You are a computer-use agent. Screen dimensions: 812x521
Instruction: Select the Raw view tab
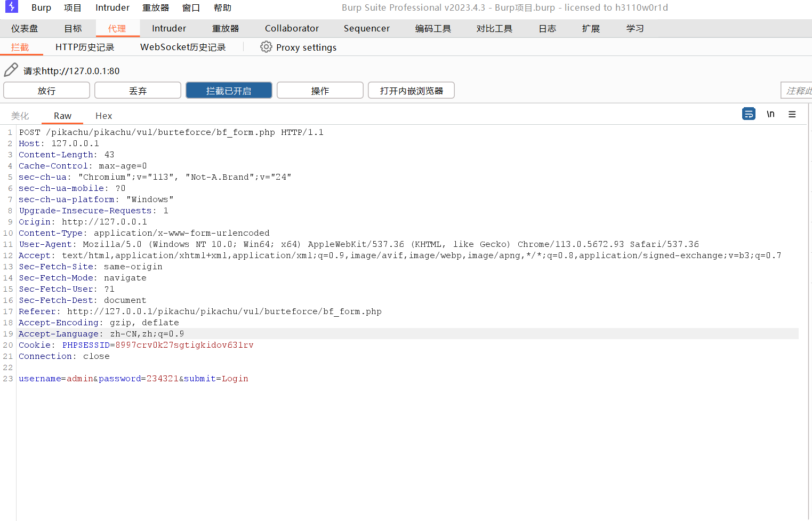pos(62,116)
